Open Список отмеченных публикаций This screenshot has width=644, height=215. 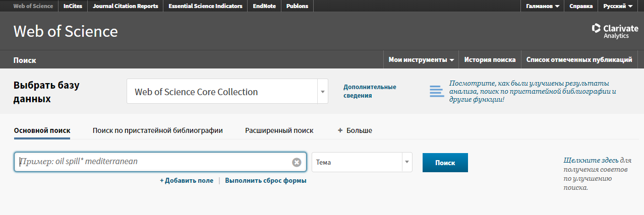click(x=579, y=59)
